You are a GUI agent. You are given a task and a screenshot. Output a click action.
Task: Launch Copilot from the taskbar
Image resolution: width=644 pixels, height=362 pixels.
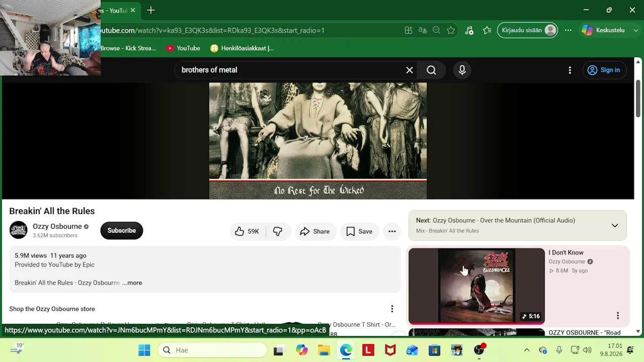click(301, 350)
